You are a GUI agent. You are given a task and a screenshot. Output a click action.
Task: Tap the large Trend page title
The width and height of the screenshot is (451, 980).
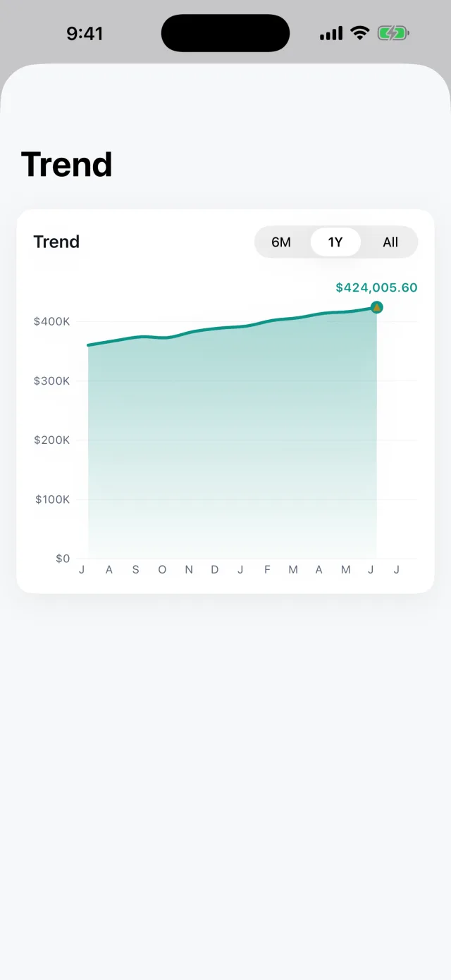tap(67, 164)
